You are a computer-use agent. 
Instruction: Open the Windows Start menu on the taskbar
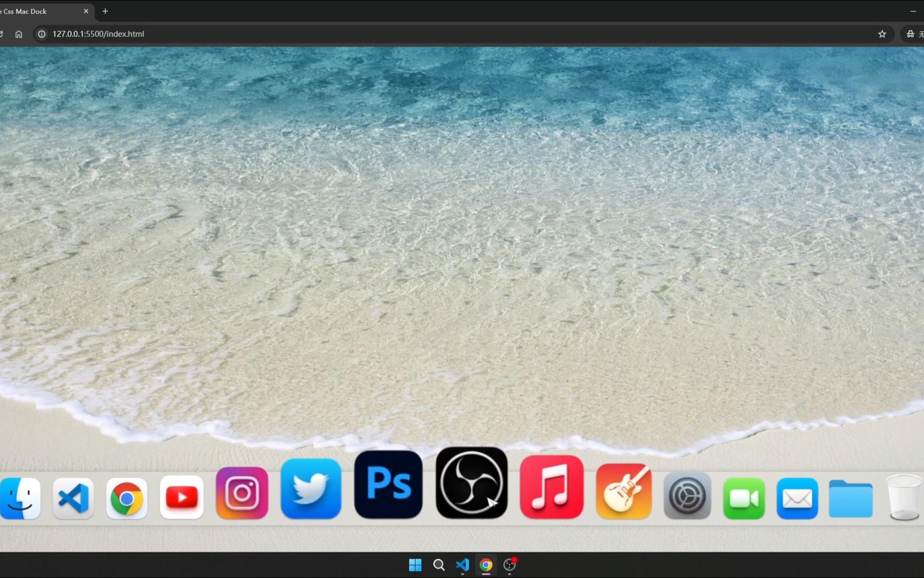415,565
